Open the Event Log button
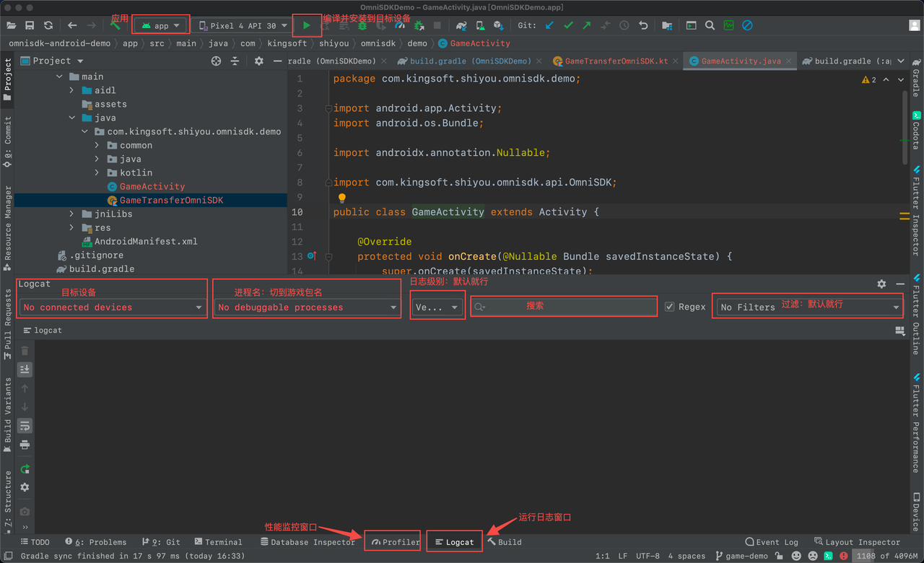Screen dimensions: 924x563 tap(772, 542)
